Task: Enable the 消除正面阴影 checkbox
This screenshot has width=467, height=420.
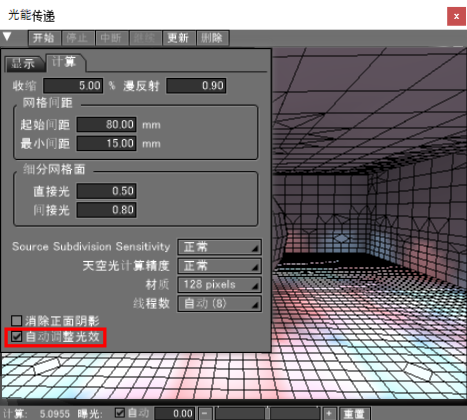Action: pos(16,321)
